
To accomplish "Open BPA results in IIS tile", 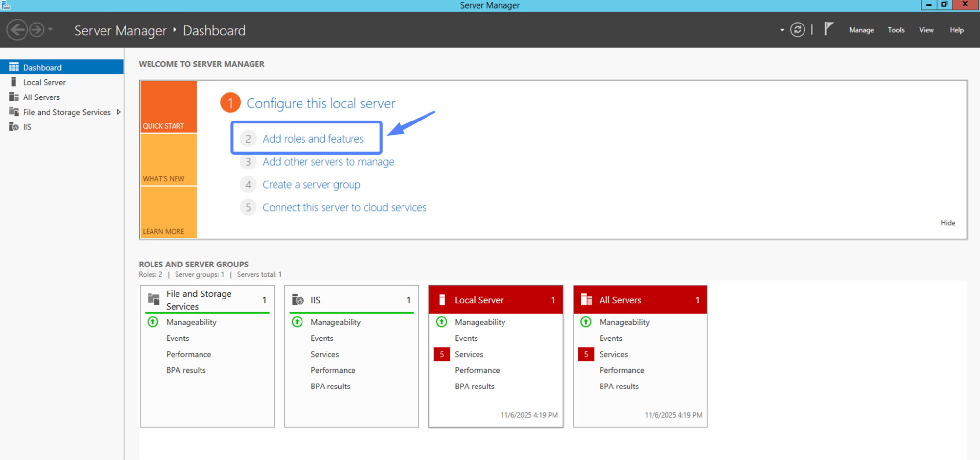I will (330, 387).
